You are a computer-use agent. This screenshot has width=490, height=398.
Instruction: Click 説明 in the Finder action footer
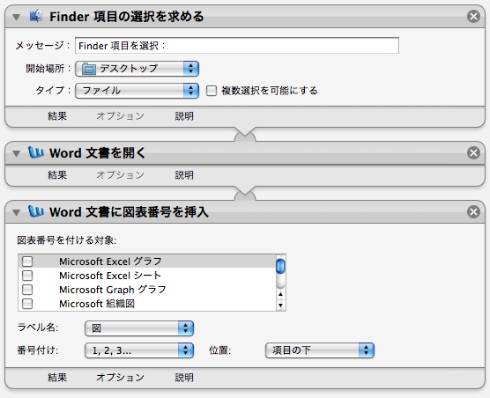pos(184,116)
